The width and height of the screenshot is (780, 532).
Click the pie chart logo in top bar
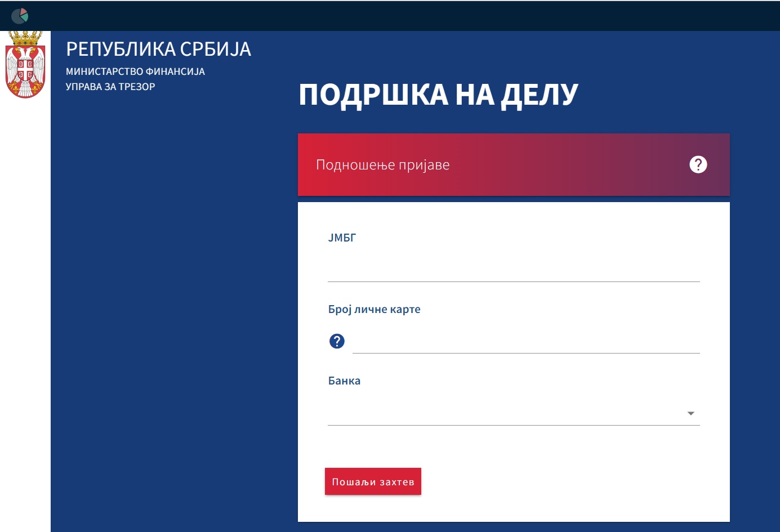tap(20, 16)
